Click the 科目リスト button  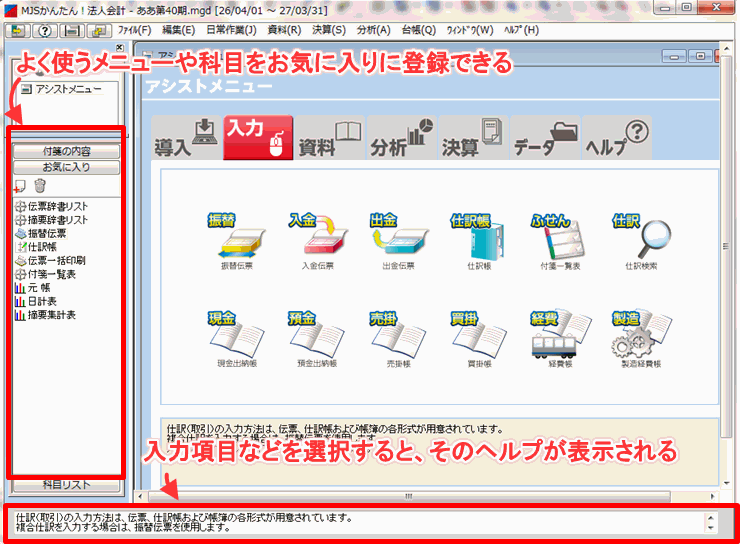[66, 485]
